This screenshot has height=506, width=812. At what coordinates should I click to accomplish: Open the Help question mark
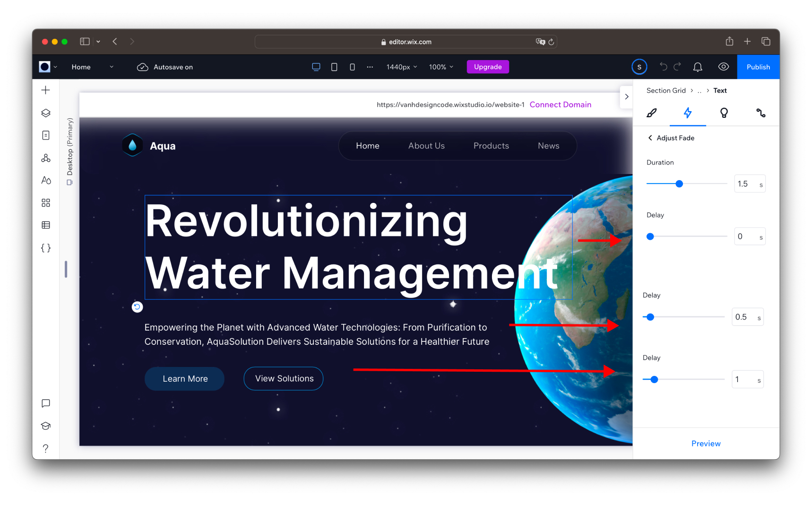pos(46,448)
